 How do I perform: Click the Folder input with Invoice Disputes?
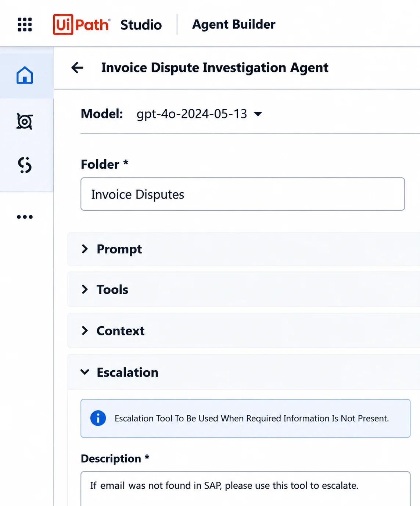coord(243,194)
